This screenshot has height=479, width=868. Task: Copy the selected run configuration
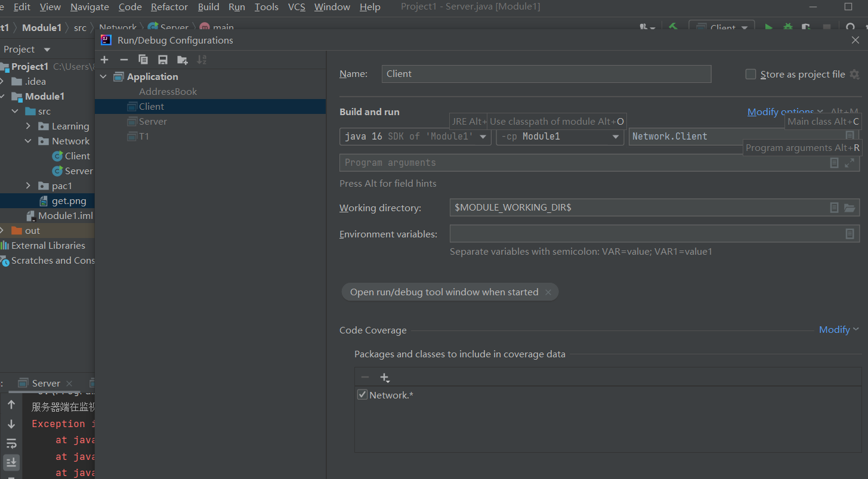[x=143, y=60]
